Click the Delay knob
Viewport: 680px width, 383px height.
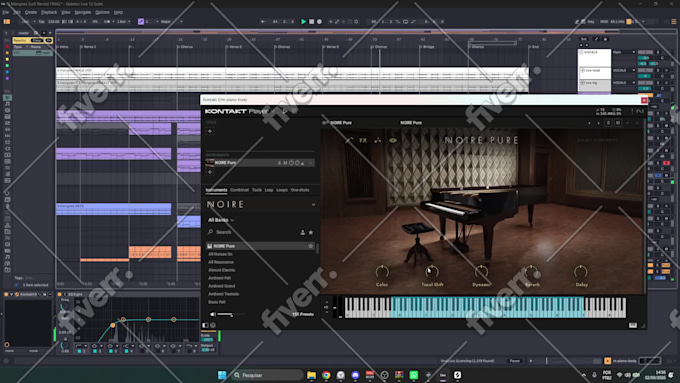581,272
